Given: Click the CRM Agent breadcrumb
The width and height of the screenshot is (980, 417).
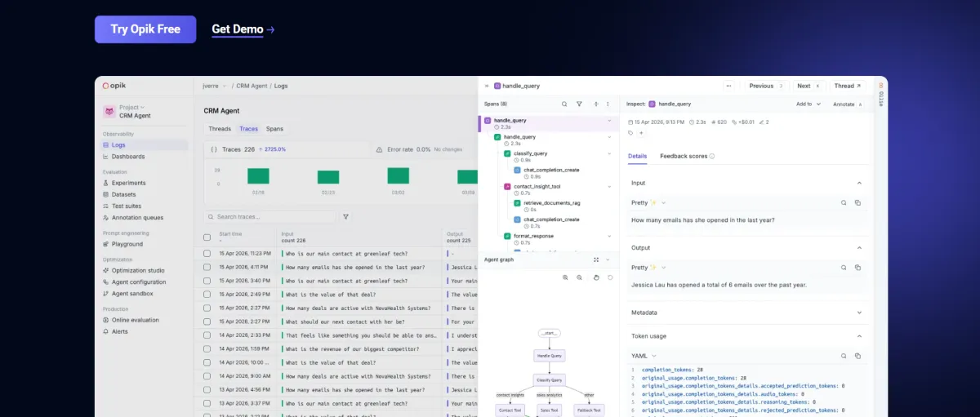Looking at the screenshot, I should [251, 86].
